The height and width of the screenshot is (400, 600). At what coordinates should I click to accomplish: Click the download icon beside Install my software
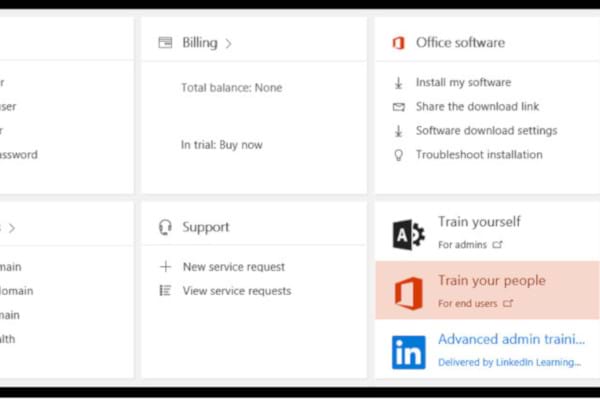pos(398,83)
